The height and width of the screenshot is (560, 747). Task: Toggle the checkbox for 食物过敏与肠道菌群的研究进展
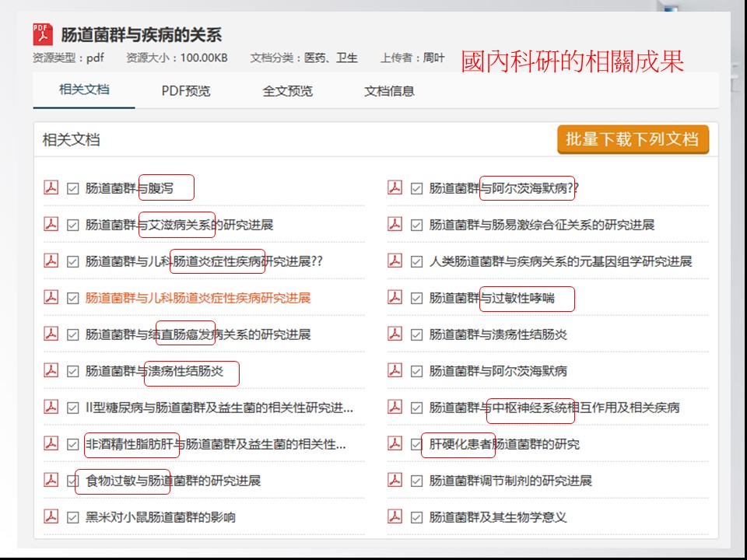pos(73,481)
